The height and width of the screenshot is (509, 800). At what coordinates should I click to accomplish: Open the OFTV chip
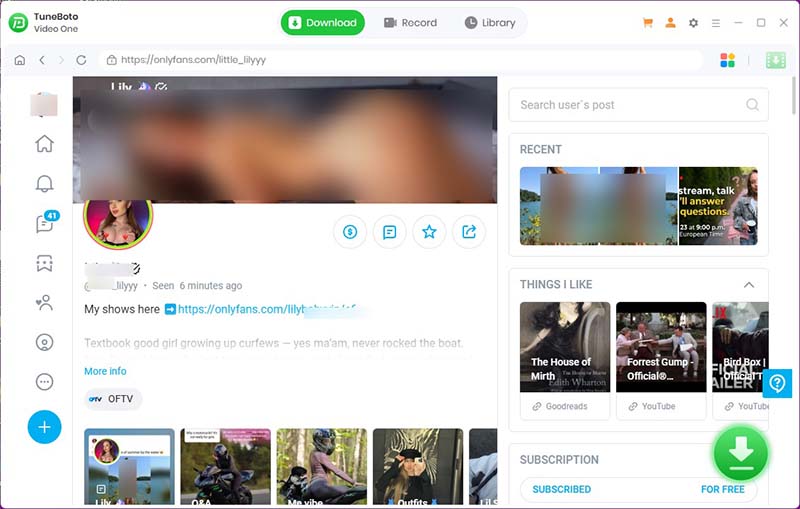pos(113,399)
